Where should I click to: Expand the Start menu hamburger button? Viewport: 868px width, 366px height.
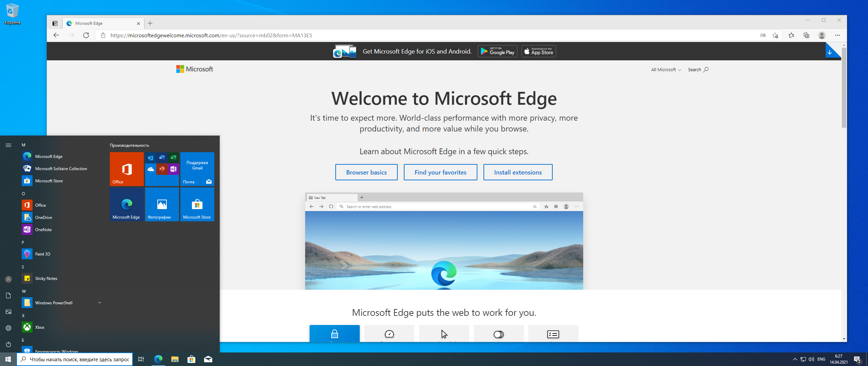pos(8,145)
